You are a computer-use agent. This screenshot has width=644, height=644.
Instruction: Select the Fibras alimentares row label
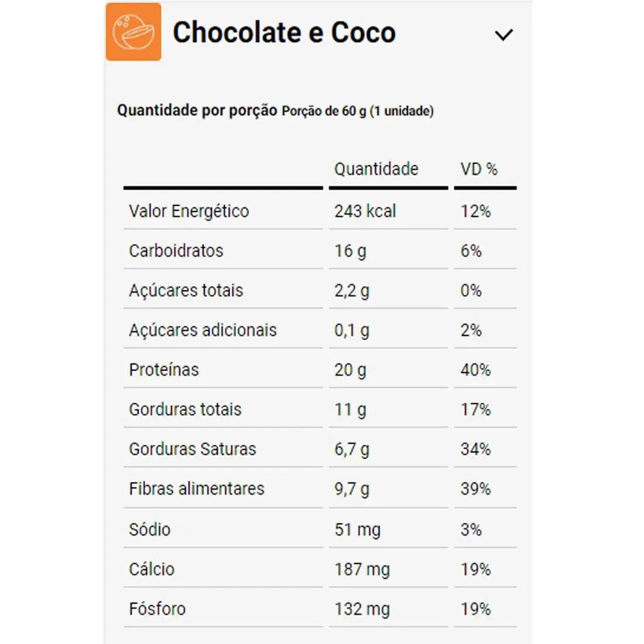coord(197,488)
